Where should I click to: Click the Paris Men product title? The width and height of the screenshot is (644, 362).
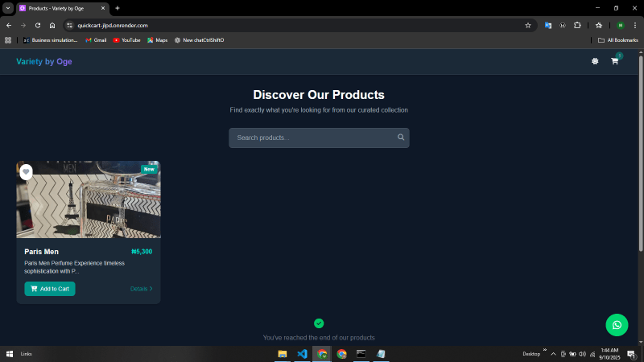point(42,252)
